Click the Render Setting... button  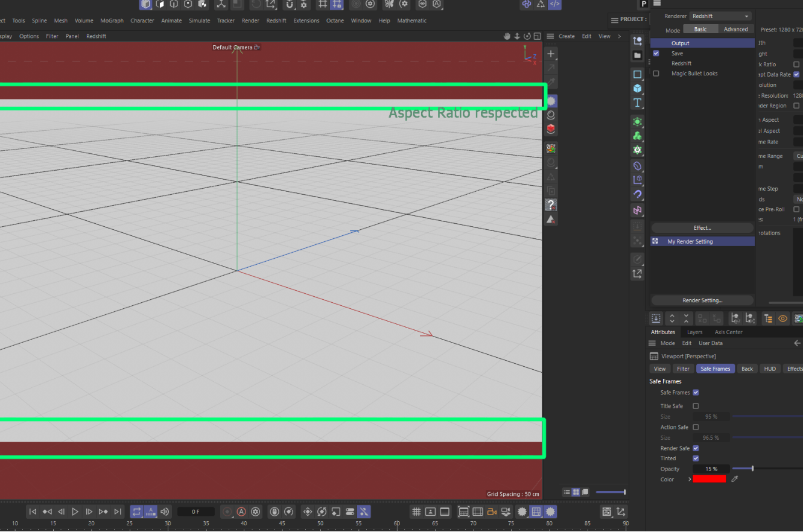point(702,300)
